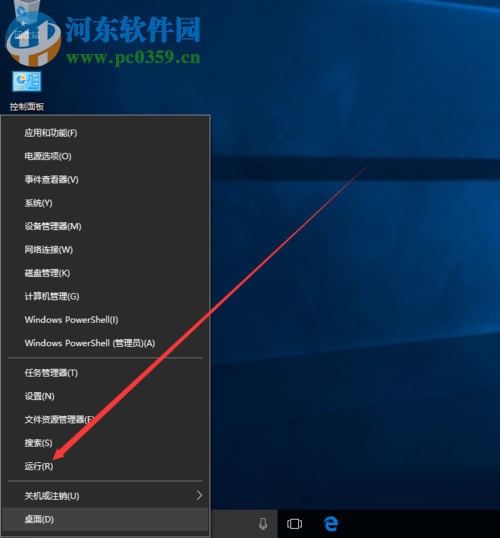The width and height of the screenshot is (500, 538).
Task: Select 计算机管理(G)
Action: (x=106, y=296)
